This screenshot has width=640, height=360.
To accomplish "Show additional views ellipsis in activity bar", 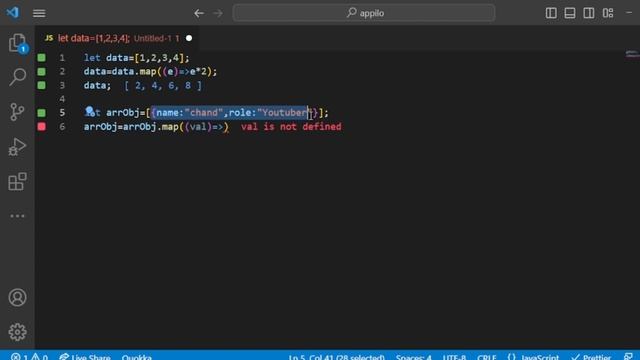I will coord(17,216).
